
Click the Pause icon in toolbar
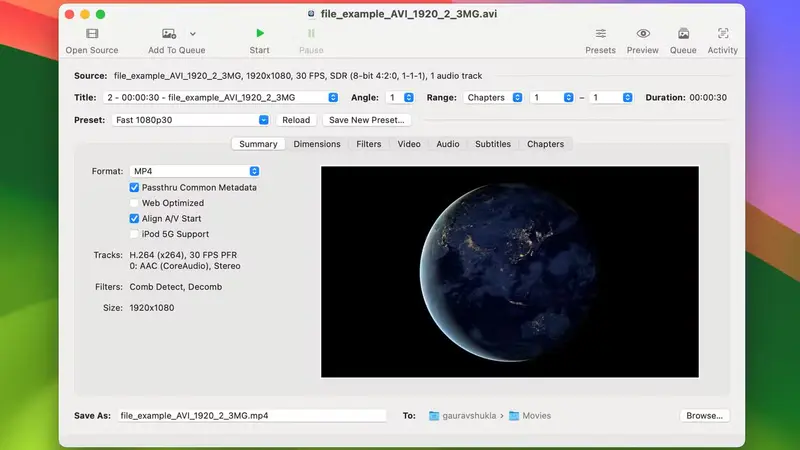point(311,34)
